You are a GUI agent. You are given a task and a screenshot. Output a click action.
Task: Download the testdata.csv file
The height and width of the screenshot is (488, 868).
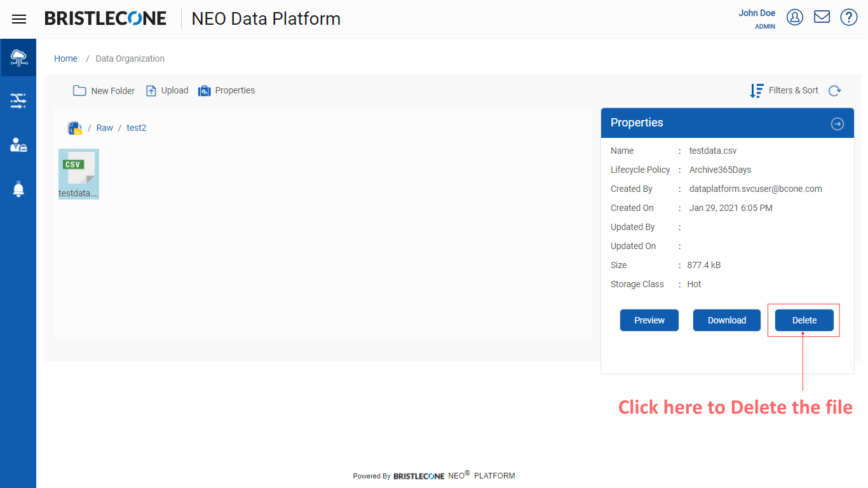coord(727,320)
